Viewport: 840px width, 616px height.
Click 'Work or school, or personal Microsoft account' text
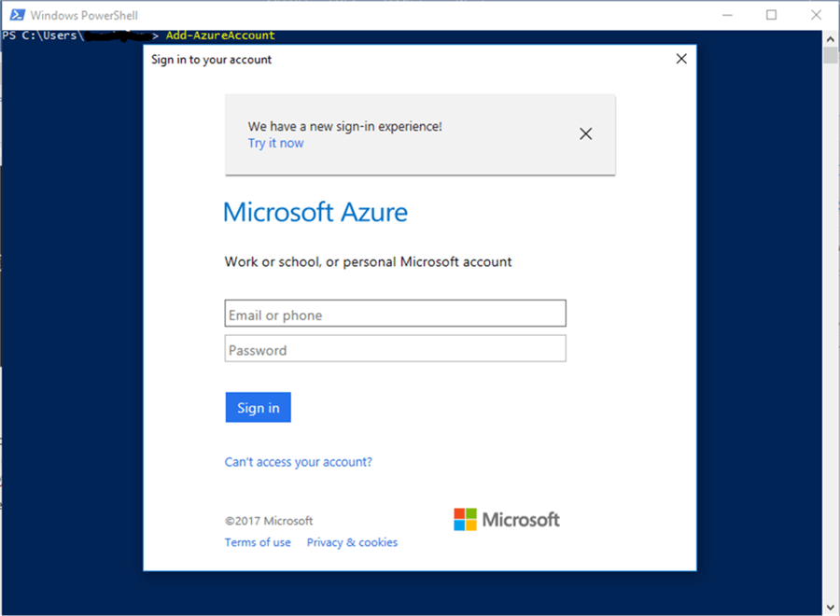(x=368, y=262)
